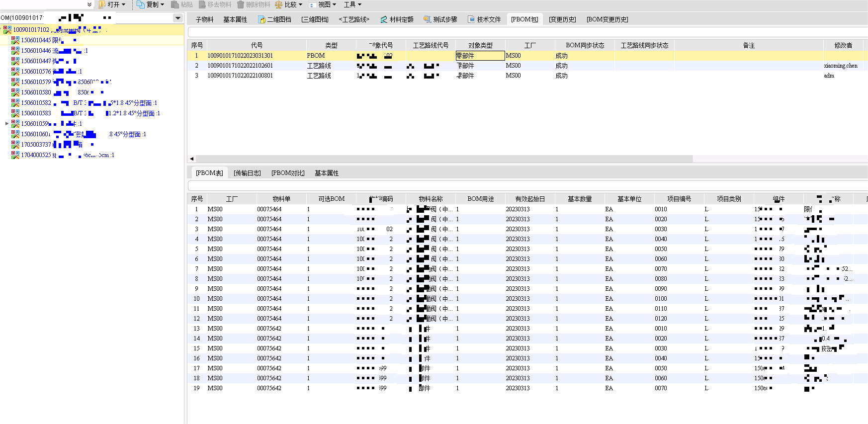This screenshot has height=424, width=868.
Task: Click the 测试步骤 tab icon
Action: click(427, 19)
